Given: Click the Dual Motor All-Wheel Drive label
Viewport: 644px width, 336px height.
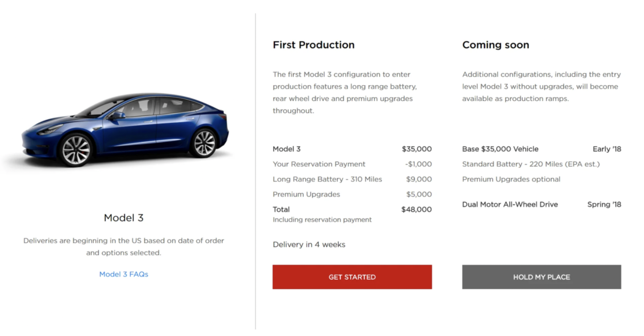Looking at the screenshot, I should pyautogui.click(x=510, y=204).
